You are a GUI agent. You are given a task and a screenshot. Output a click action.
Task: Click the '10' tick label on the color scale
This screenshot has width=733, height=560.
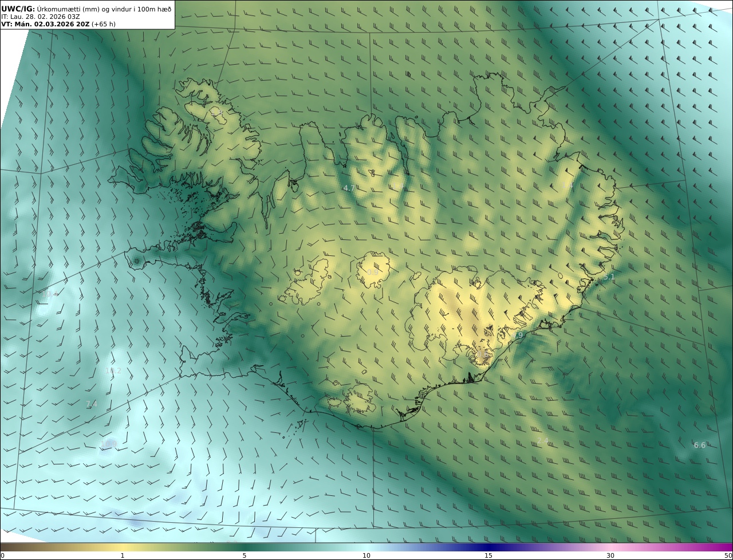[x=366, y=555]
